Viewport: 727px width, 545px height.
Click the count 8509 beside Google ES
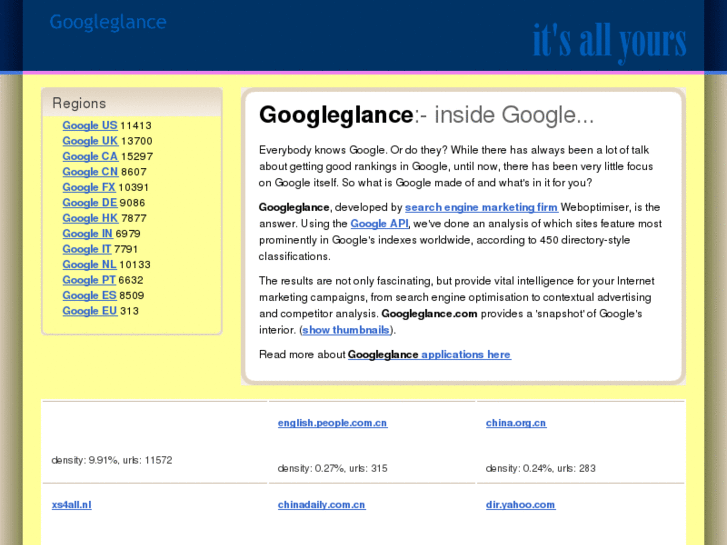tap(132, 295)
